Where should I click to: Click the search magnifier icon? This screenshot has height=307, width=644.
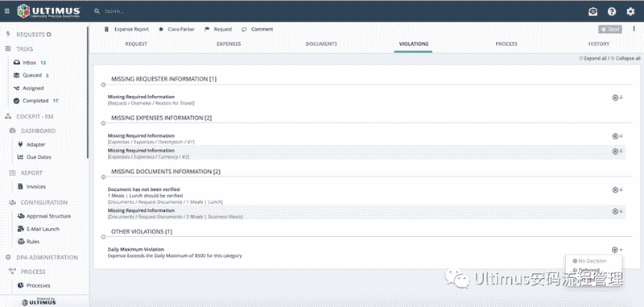click(97, 11)
